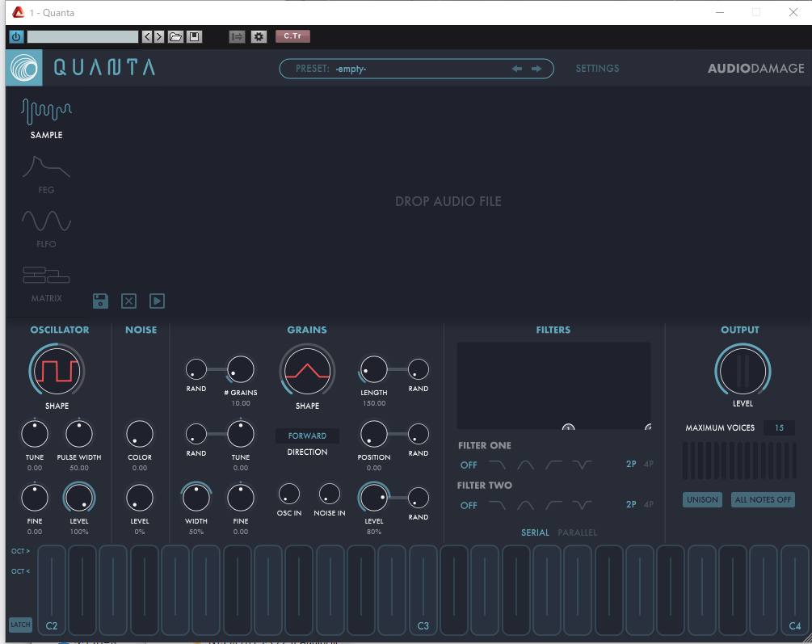Toggle the UNISON button
The width and height of the screenshot is (812, 644).
pos(702,500)
